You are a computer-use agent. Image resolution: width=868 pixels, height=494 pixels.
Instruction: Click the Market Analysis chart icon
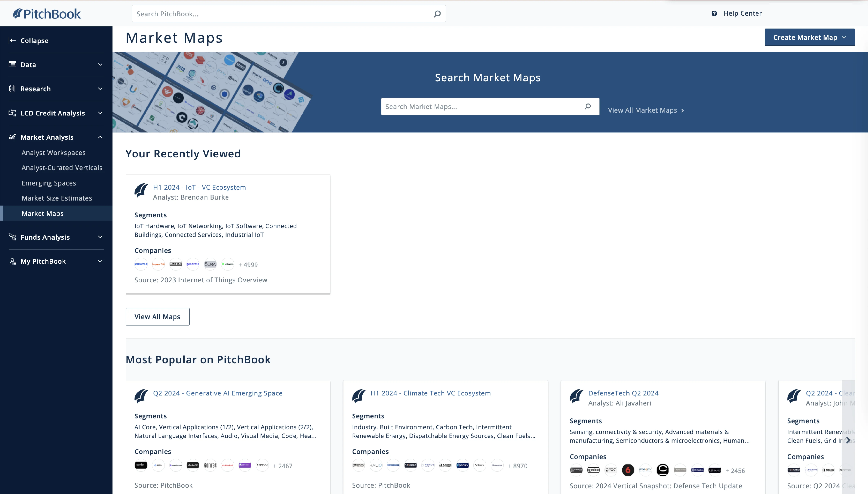click(13, 137)
